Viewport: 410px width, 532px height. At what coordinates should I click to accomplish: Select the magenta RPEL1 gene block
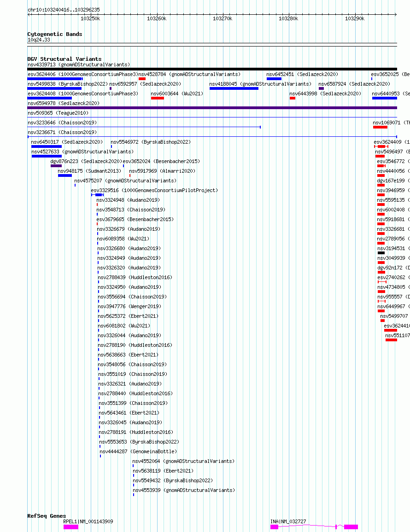tap(71, 527)
